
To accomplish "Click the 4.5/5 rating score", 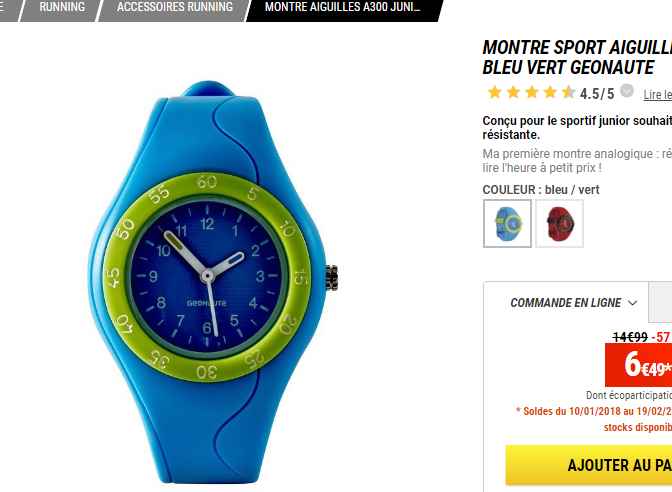I will [x=597, y=93].
